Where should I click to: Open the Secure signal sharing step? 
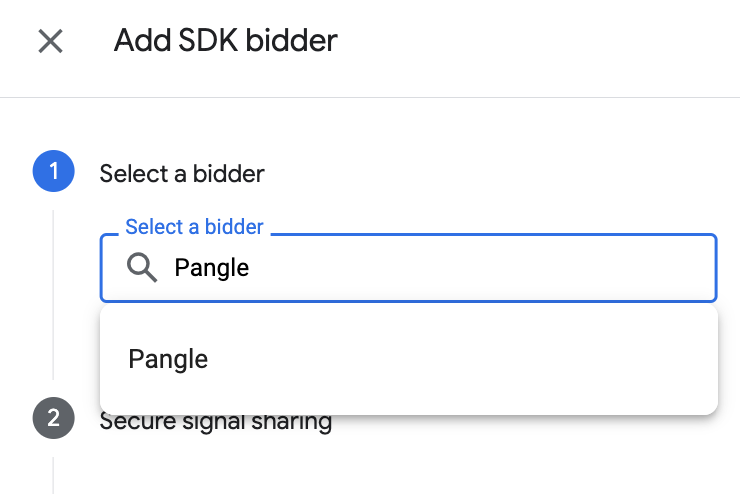[x=215, y=421]
